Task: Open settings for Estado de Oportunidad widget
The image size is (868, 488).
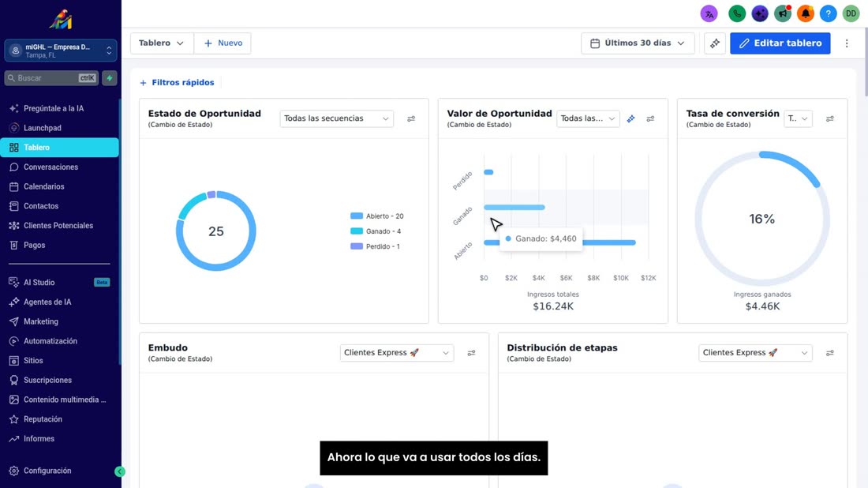Action: point(411,118)
